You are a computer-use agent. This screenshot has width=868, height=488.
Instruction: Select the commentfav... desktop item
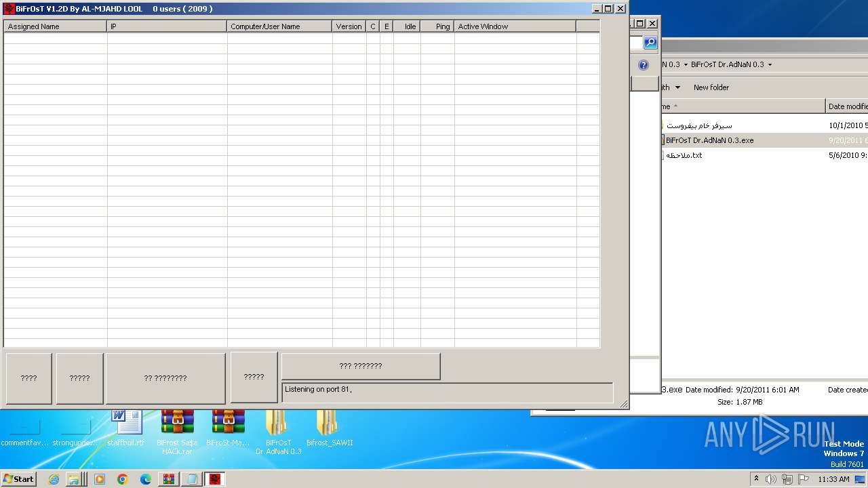24,431
